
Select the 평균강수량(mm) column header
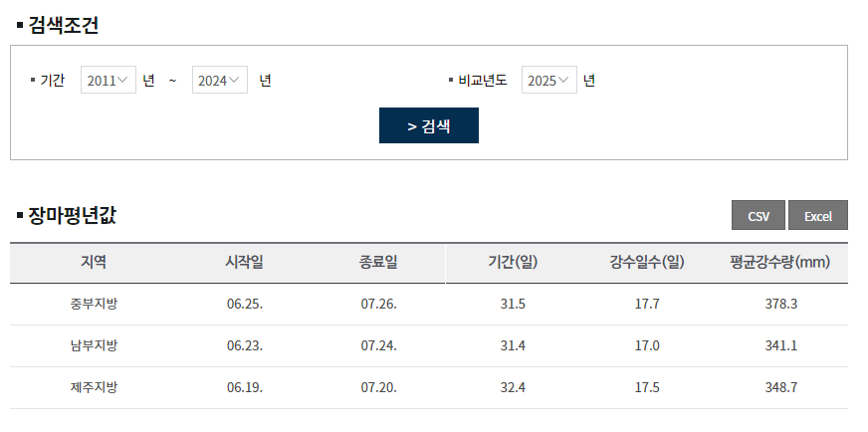point(780,262)
